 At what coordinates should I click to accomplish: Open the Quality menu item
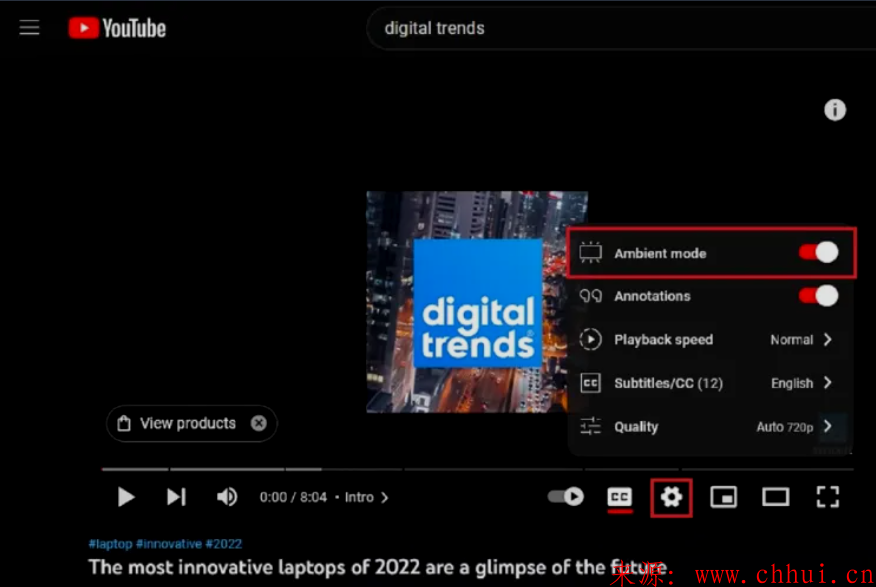(x=711, y=427)
